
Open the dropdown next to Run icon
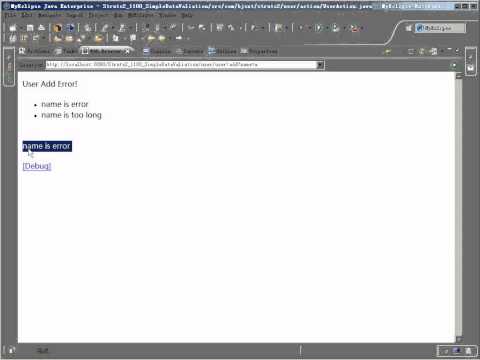coord(326,28)
